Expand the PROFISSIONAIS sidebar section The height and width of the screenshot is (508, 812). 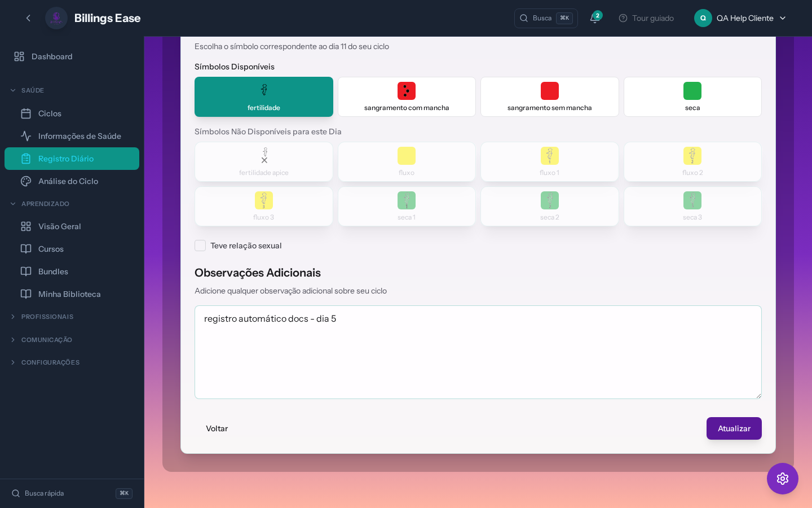(x=47, y=317)
